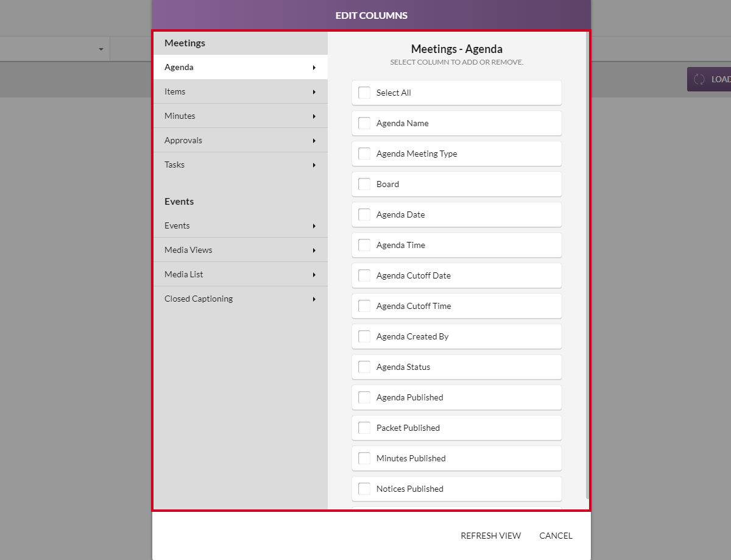Open the Minutes column category

pos(240,116)
